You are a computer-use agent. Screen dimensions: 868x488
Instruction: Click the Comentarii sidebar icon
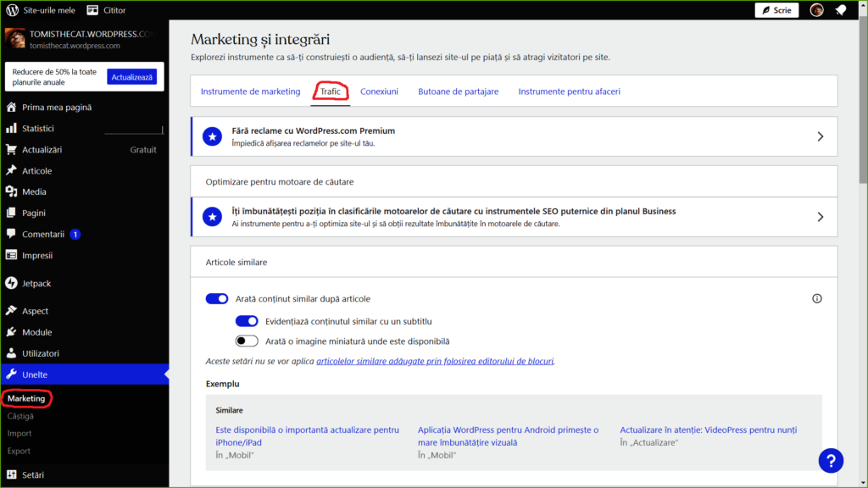pos(12,234)
